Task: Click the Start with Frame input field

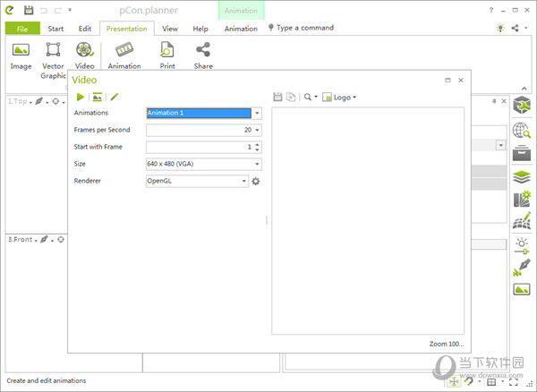Action: pyautogui.click(x=200, y=147)
